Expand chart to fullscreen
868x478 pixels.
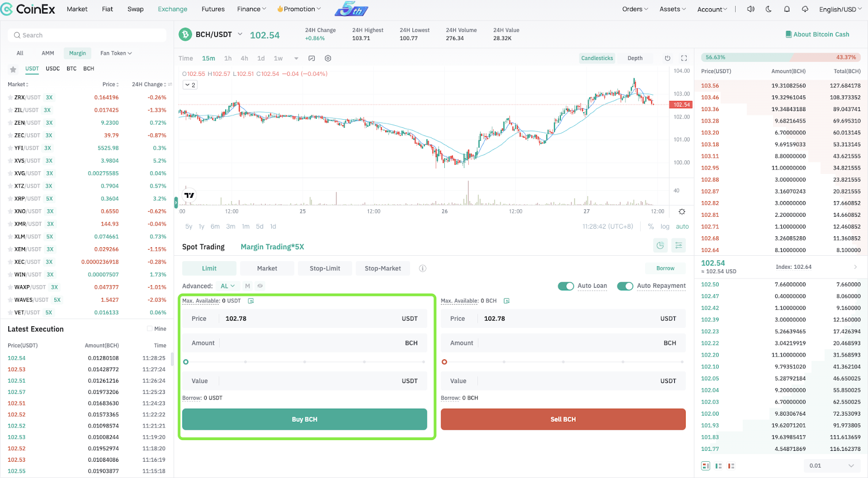(684, 59)
